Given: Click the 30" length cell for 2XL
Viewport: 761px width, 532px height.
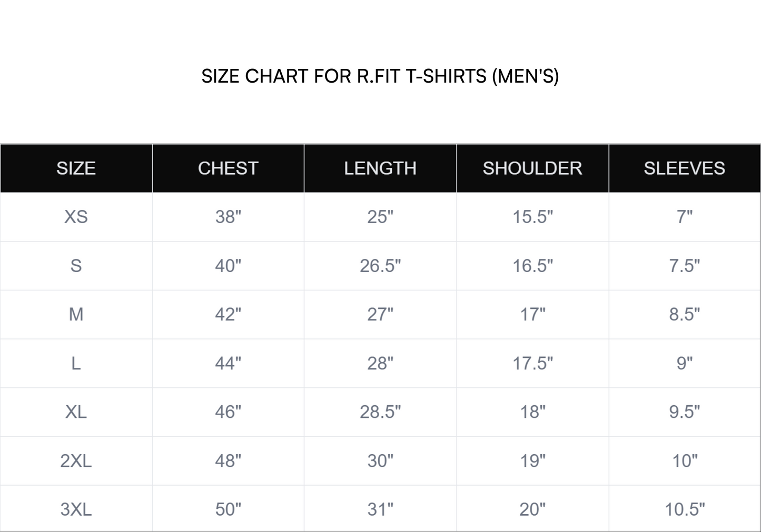Looking at the screenshot, I should pos(380,461).
